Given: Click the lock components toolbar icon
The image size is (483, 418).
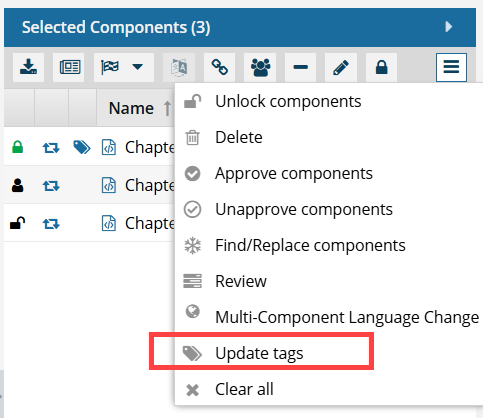Looking at the screenshot, I should [382, 67].
